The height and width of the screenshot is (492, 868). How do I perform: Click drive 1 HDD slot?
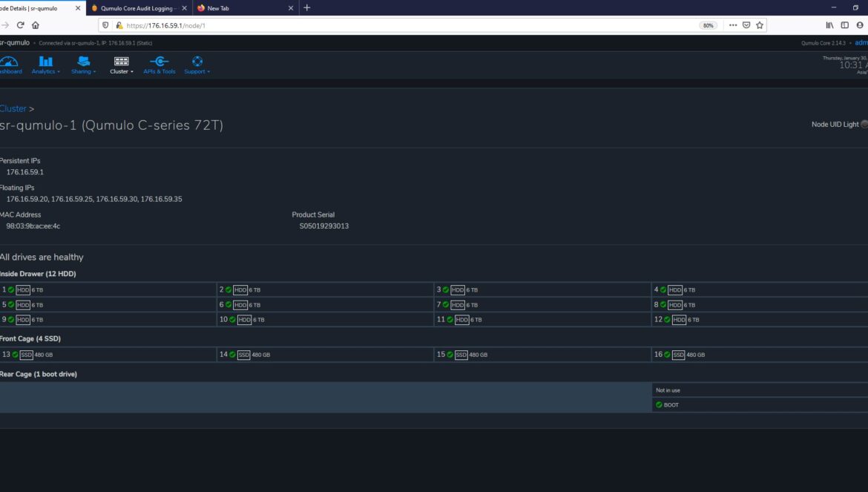(x=108, y=289)
